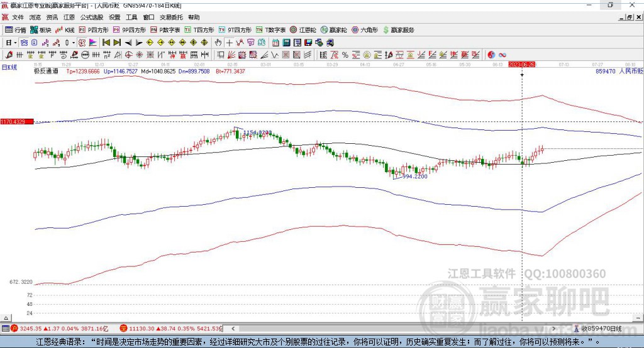Viewport: 644px width, 348px height.
Task: Open the 9P四方形 tool
Action: 130,30
